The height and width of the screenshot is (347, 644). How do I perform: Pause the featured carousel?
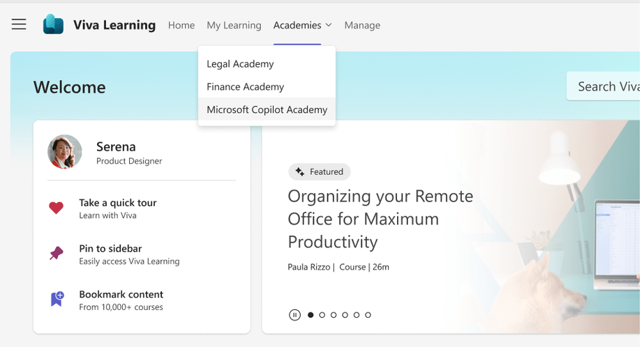[294, 315]
